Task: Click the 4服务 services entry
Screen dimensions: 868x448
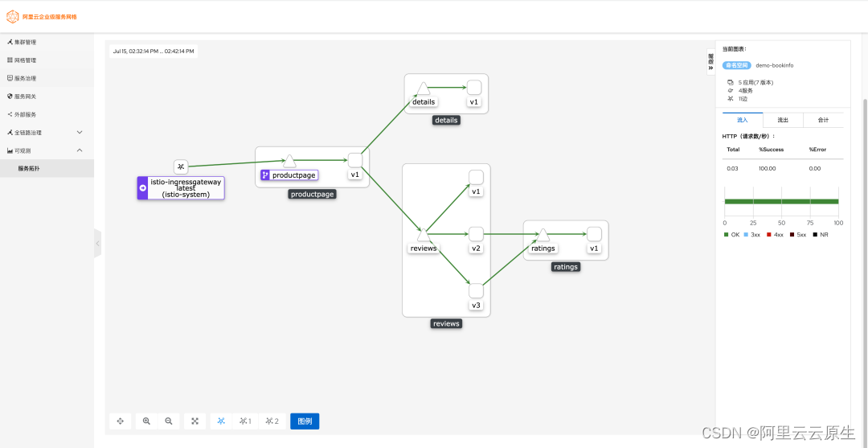Action: [x=745, y=90]
